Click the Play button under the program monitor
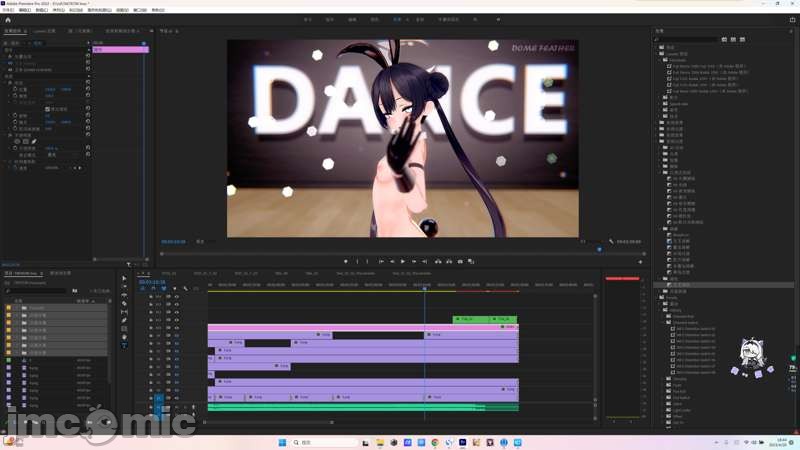Image resolution: width=800 pixels, height=450 pixels. click(403, 261)
